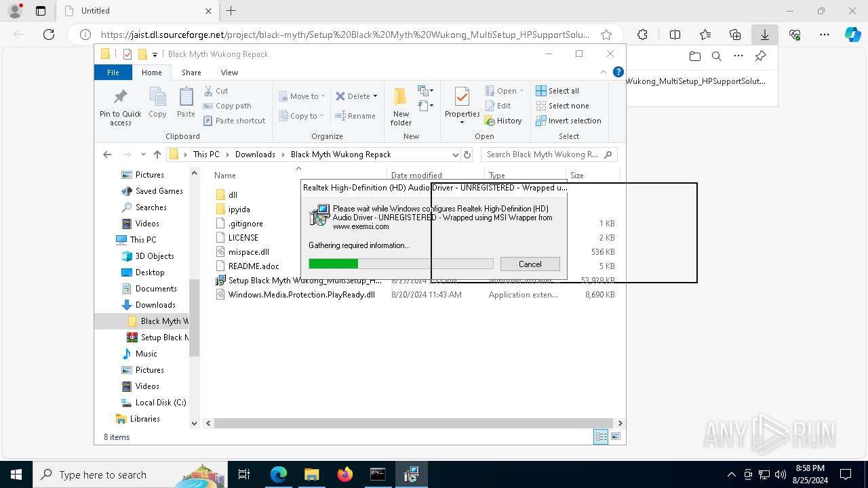
Task: Create a New folder
Action: point(401,106)
